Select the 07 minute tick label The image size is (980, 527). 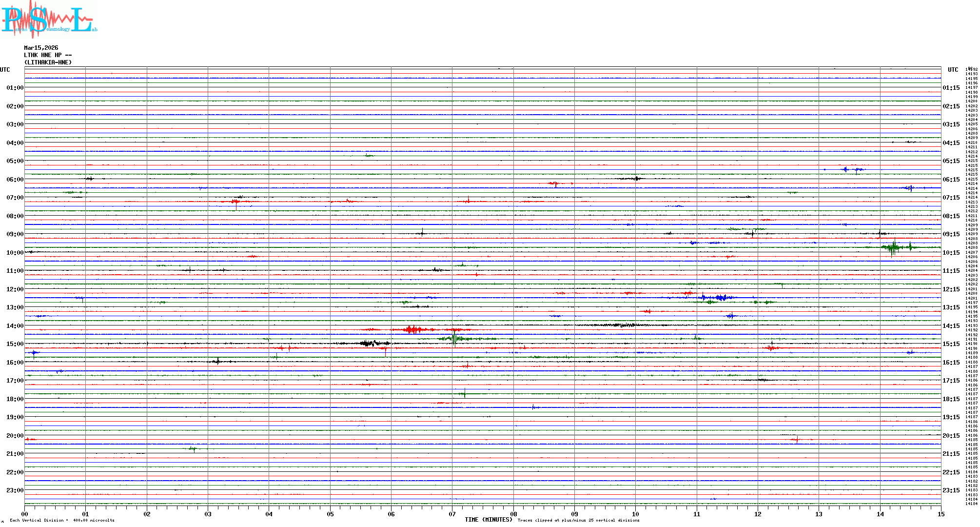[452, 514]
